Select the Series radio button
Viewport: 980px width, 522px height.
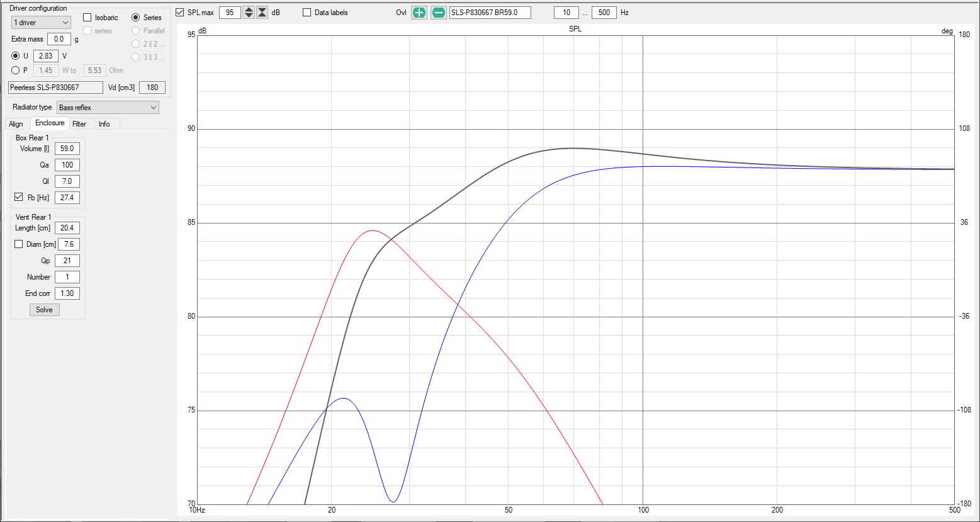coord(136,18)
